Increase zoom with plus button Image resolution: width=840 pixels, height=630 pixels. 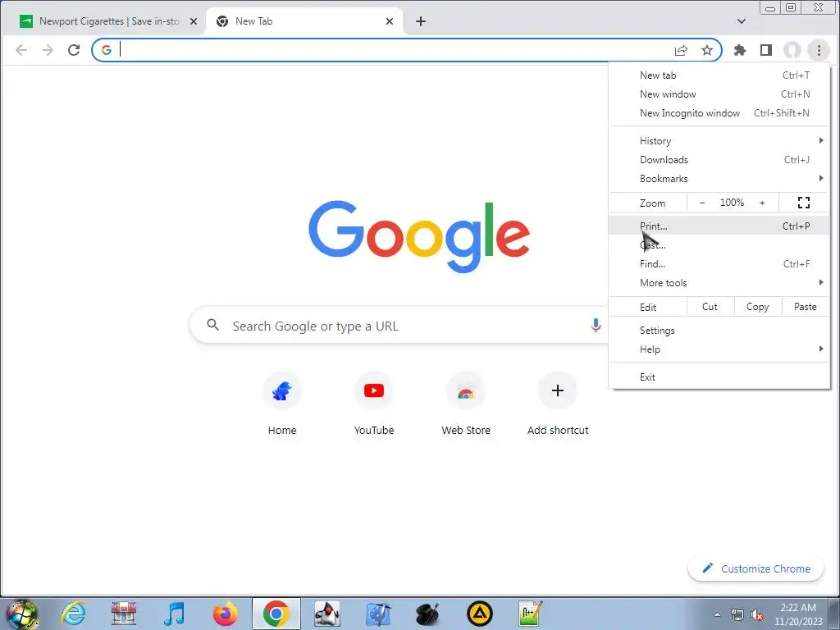762,203
